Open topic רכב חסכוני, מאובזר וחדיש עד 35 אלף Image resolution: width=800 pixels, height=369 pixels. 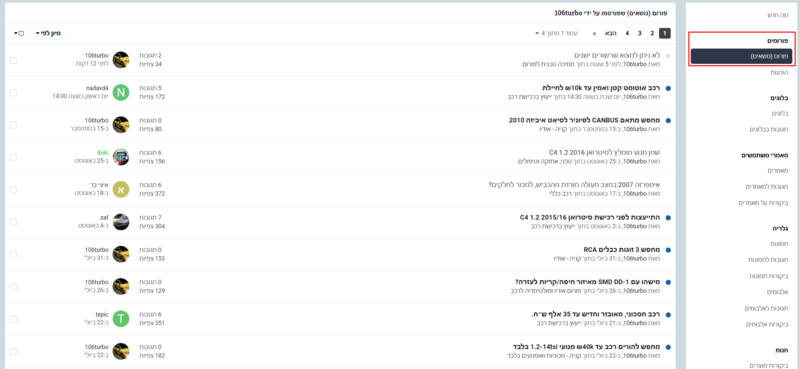point(596,314)
